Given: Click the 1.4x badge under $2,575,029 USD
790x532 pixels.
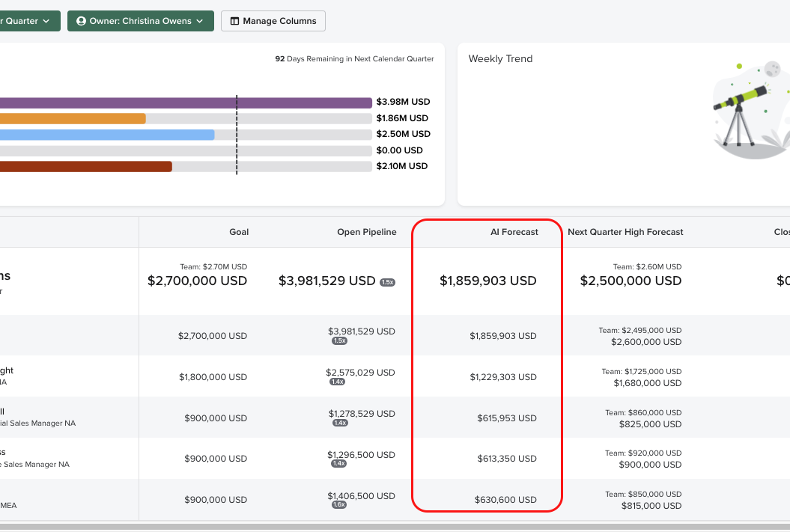Looking at the screenshot, I should coord(337,382).
